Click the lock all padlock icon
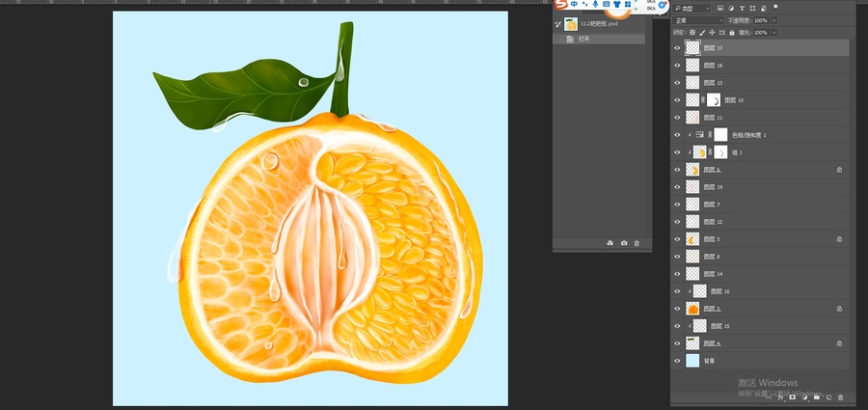Image resolution: width=868 pixels, height=410 pixels. 732,33
